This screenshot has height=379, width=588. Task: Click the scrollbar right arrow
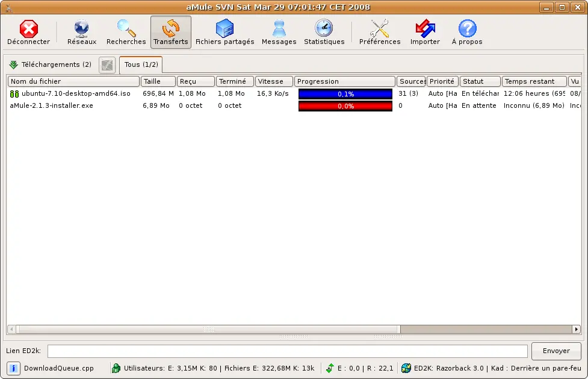577,330
